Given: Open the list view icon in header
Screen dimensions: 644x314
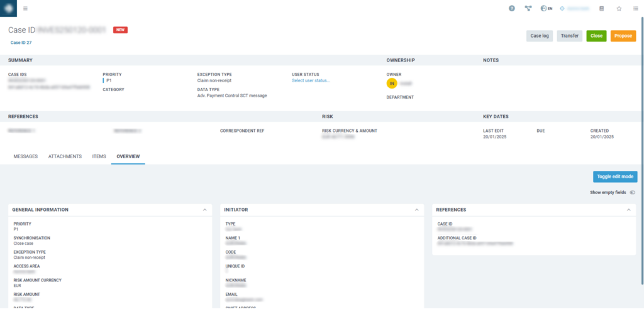Looking at the screenshot, I should [635, 9].
